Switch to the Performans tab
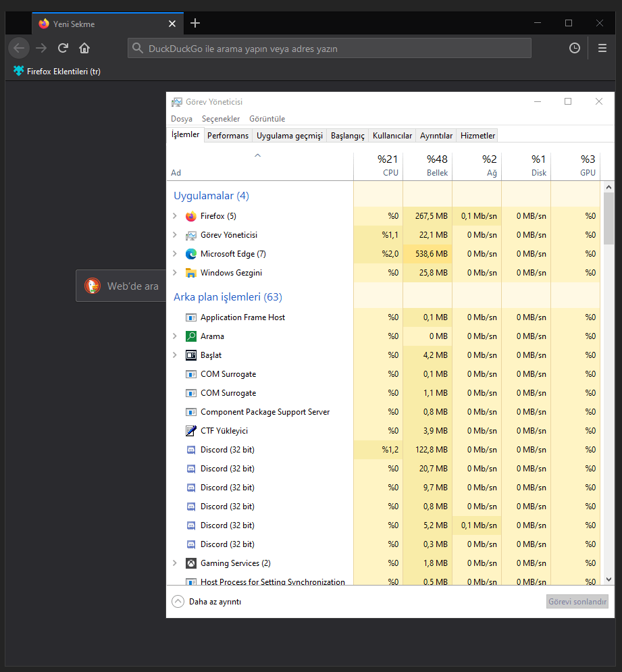Viewport: 622px width, 672px height. coord(228,136)
